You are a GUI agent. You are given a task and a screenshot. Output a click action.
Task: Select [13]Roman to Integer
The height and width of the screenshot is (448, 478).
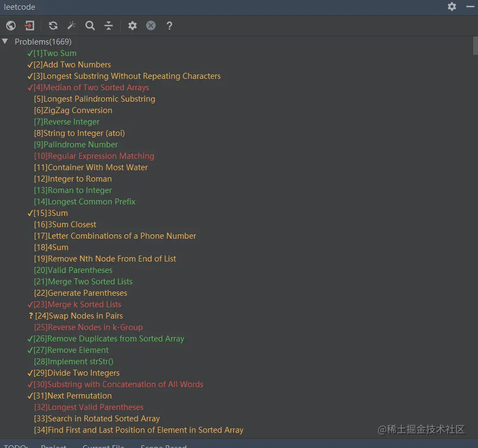point(73,190)
